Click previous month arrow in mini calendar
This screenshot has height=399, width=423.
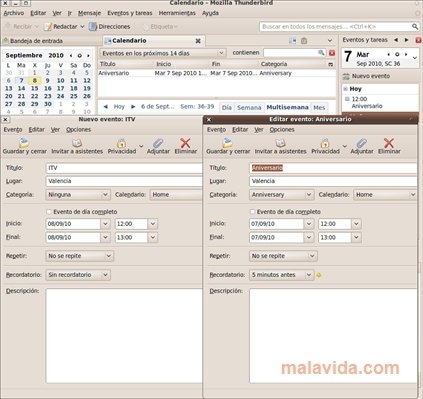coord(71,56)
